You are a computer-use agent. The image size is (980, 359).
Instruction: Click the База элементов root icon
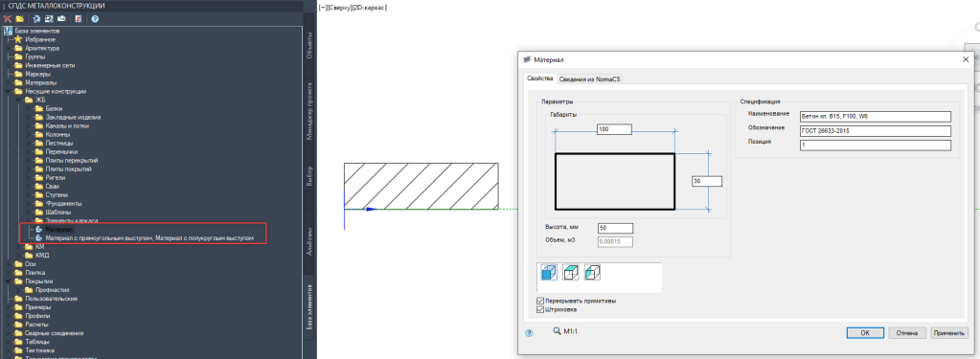[x=8, y=31]
